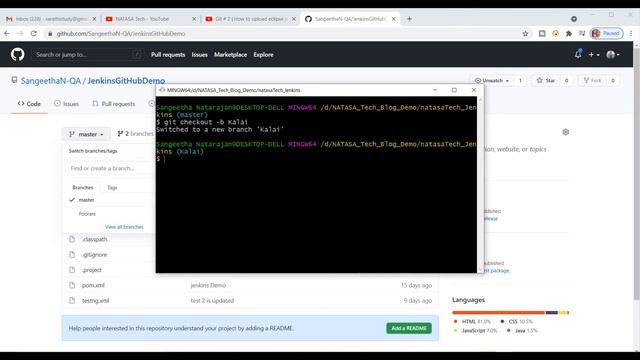Viewport: 640px width, 360px height.
Task: Click the Paused profile button
Action: [x=606, y=33]
